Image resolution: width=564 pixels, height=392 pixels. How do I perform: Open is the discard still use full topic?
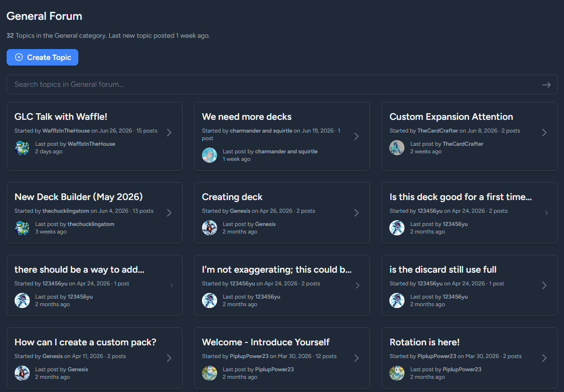pos(443,269)
